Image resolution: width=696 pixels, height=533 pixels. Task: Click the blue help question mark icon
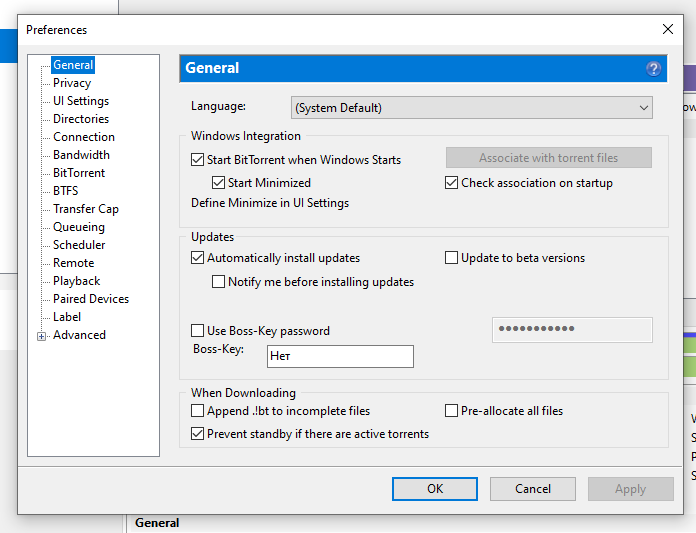[x=653, y=69]
